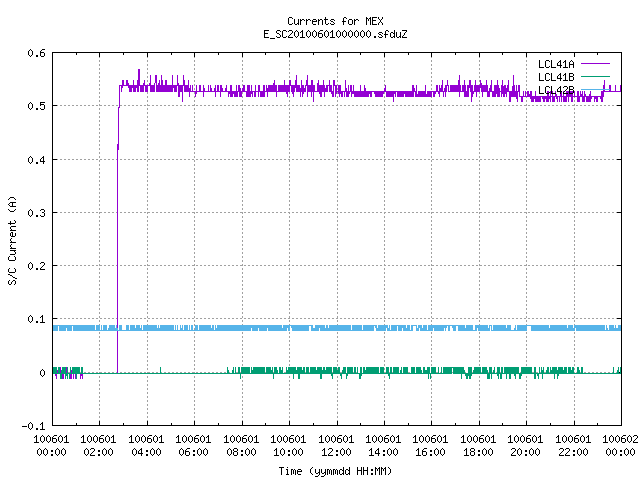Click the 100601 02:00 x-axis tick label
The image size is (640, 480).
(x=98, y=446)
